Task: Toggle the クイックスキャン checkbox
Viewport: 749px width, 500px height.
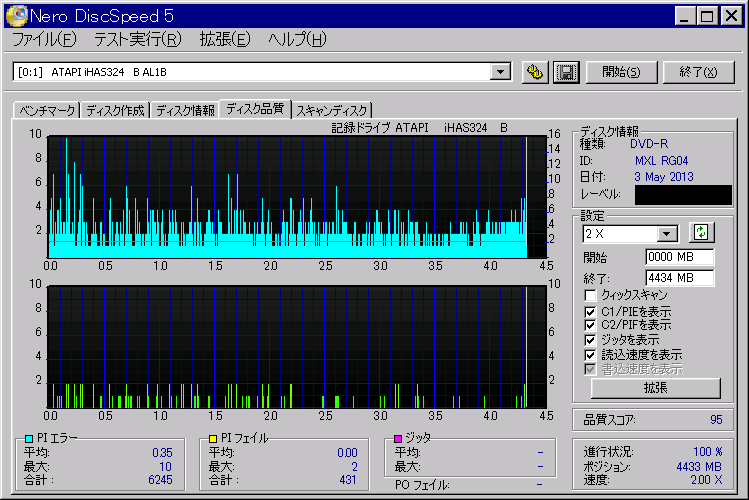Action: coord(590,295)
